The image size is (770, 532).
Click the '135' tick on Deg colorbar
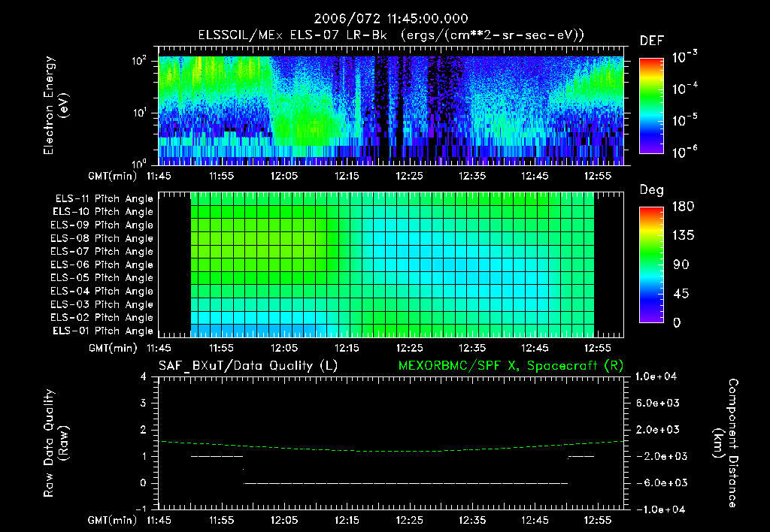tap(683, 236)
